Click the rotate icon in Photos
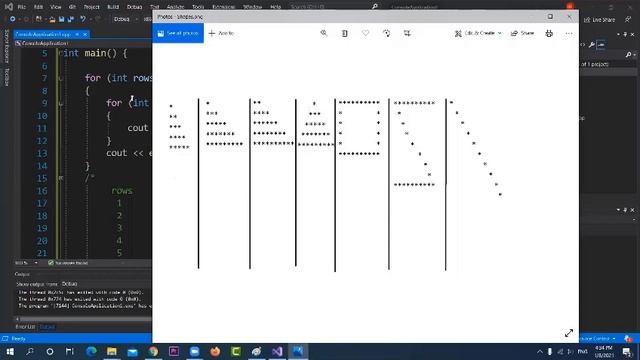 point(386,33)
